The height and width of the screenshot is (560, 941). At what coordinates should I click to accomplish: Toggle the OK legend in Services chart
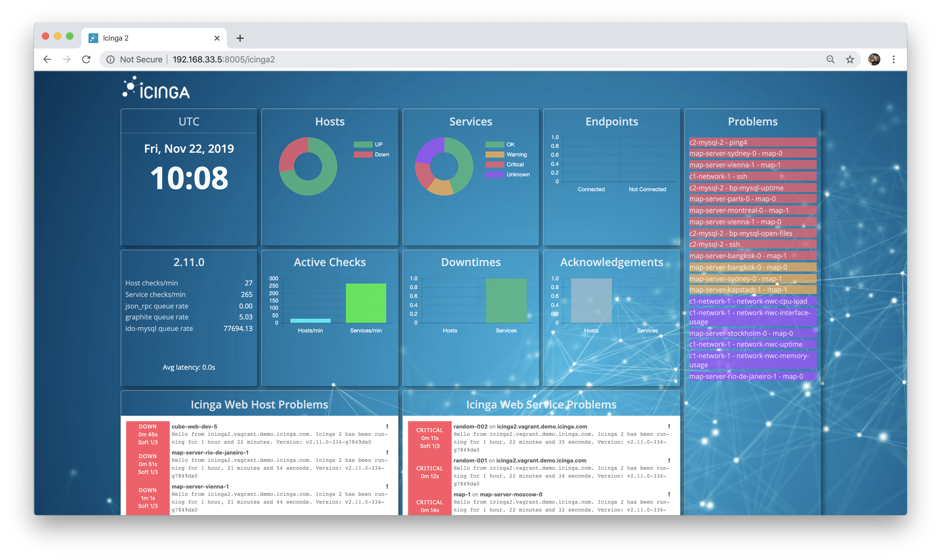(x=500, y=145)
